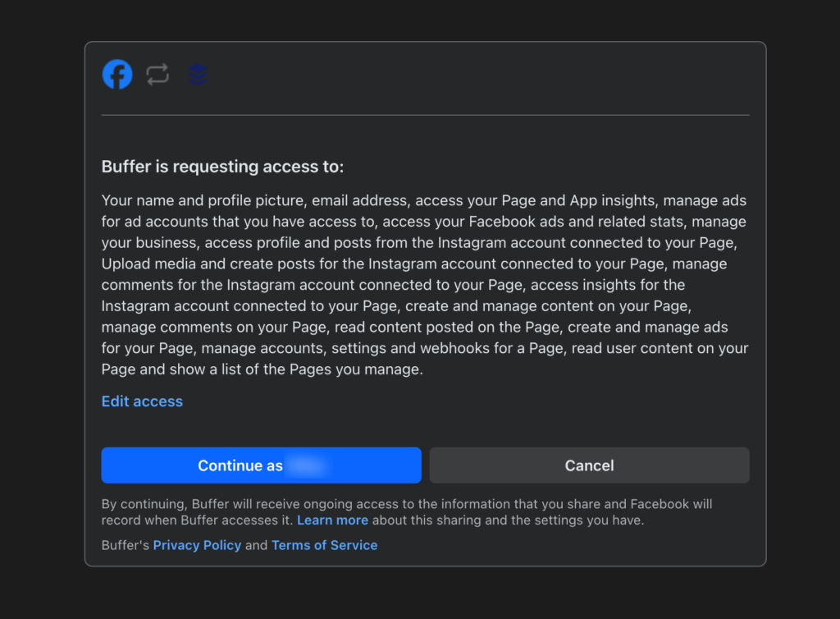Click the Facebook logo icon
This screenshot has height=619, width=840.
point(117,75)
